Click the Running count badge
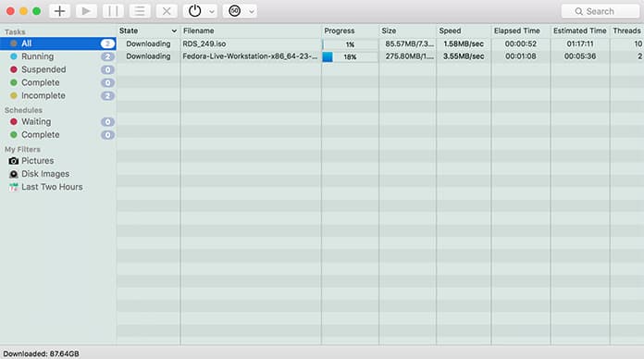This screenshot has height=359, width=644. [107, 56]
